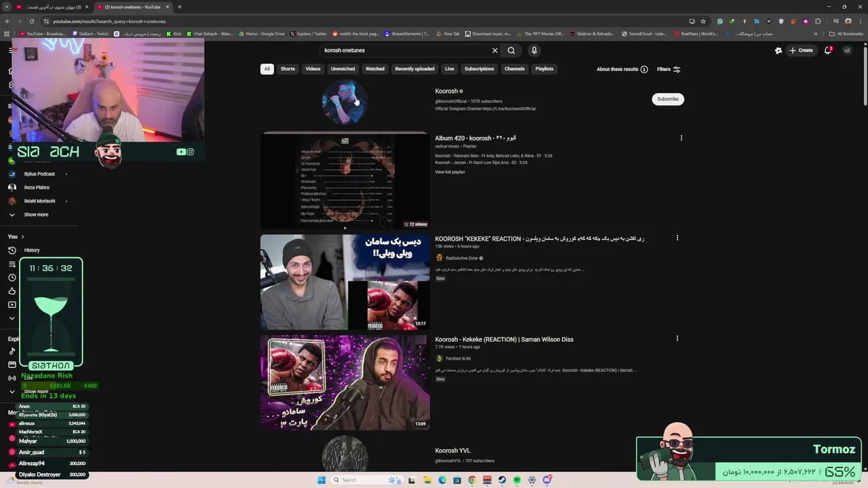Open the Farshad 4Life channel link
Image resolution: width=868 pixels, height=488 pixels.
[x=458, y=359]
